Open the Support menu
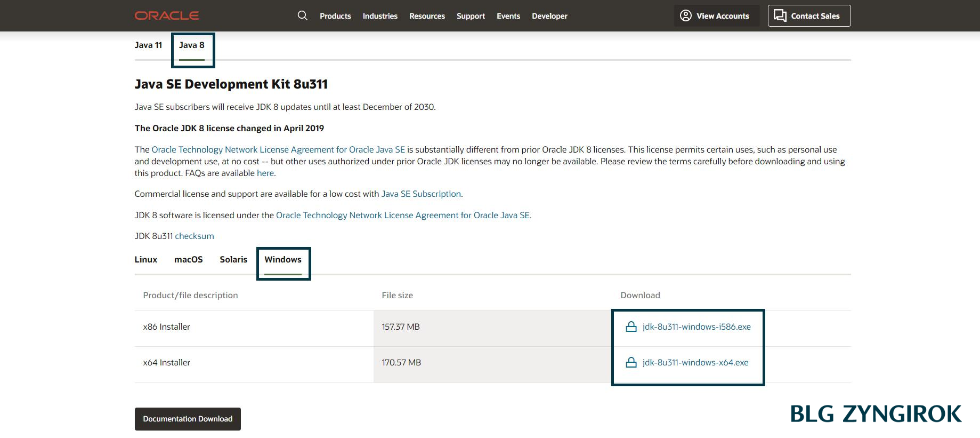This screenshot has width=980, height=438. pyautogui.click(x=471, y=16)
